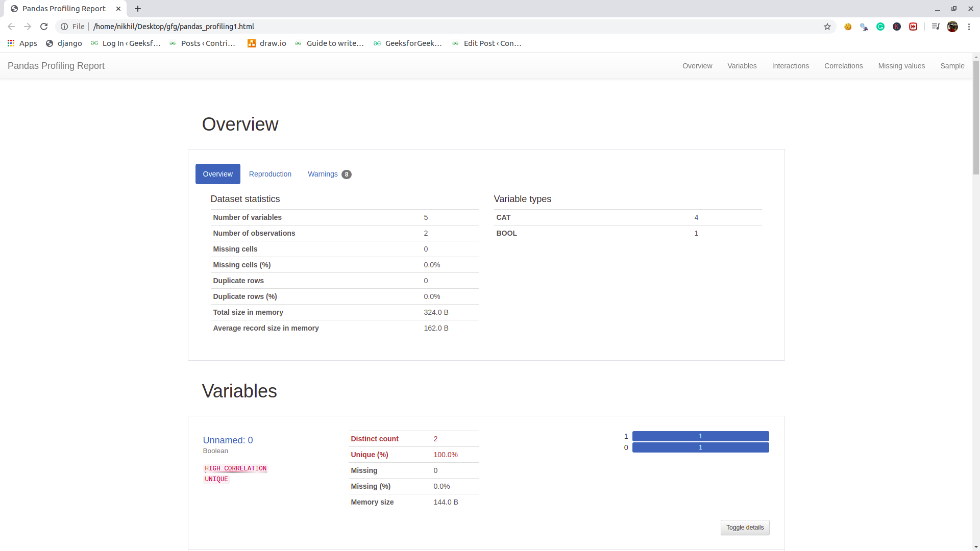Click the Overview navigation icon
The height and width of the screenshot is (551, 980).
[697, 65]
